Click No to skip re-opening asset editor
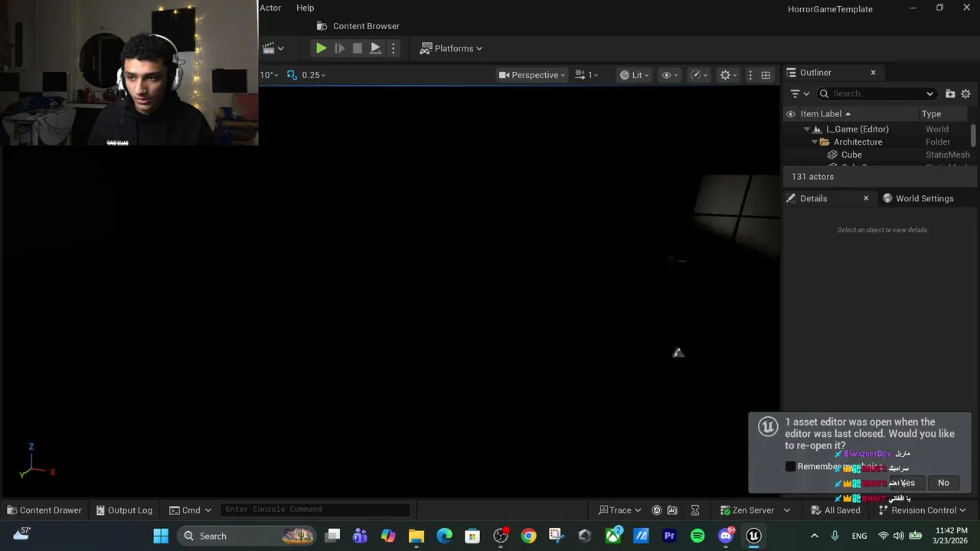This screenshot has height=551, width=980. coord(943,483)
